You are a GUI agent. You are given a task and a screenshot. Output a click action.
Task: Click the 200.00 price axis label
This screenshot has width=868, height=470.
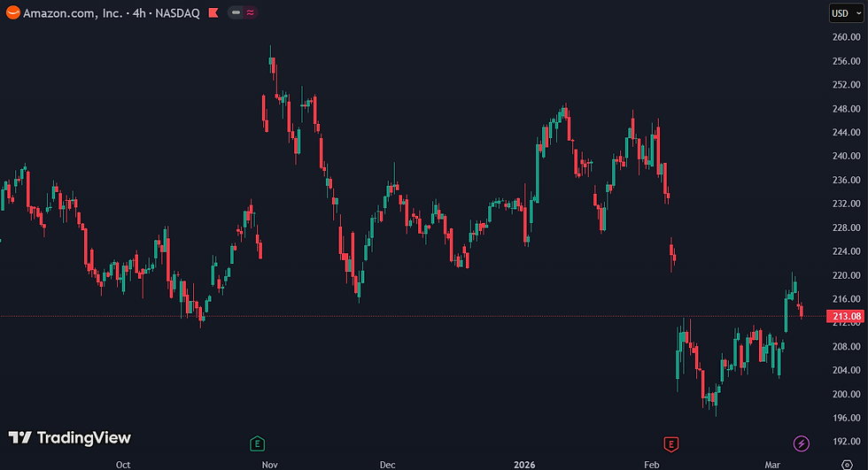[847, 394]
